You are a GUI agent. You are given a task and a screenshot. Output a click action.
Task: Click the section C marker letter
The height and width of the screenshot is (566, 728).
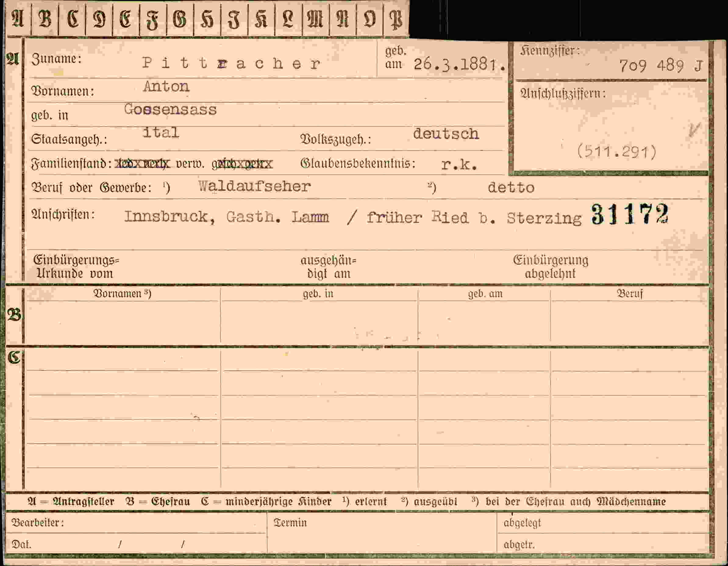point(14,357)
